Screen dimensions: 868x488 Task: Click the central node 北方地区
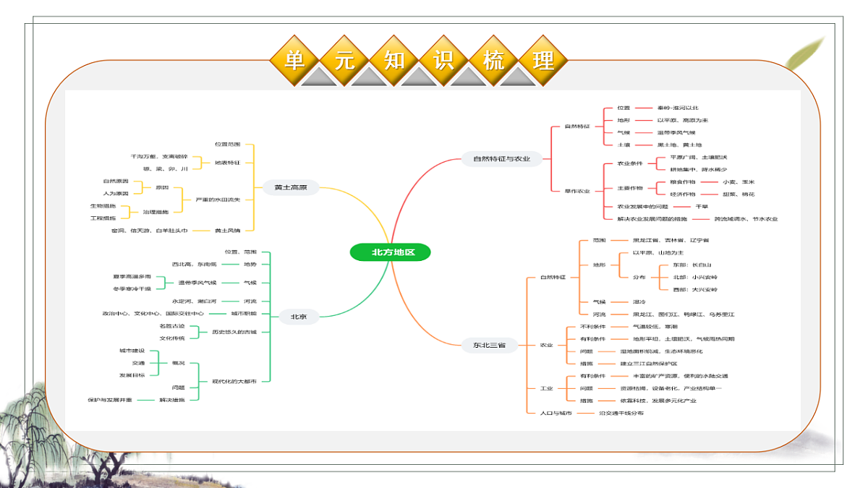pos(391,252)
